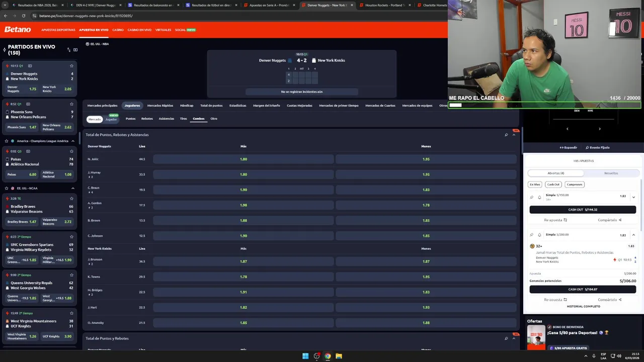
Task: Collapse Total de Puntos y Rebotes section
Action: point(514,338)
